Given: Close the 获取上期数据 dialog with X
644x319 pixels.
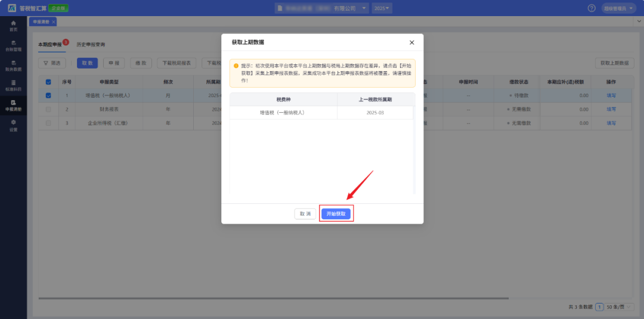Looking at the screenshot, I should [411, 42].
